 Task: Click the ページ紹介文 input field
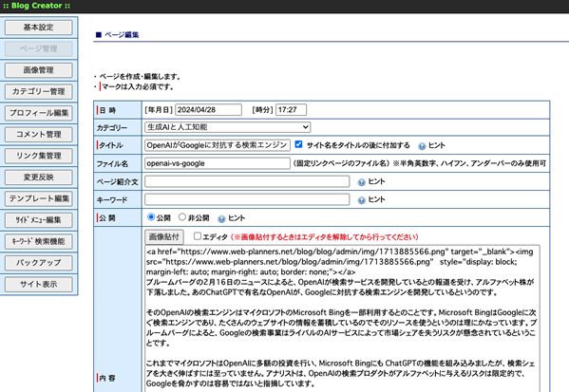pos(247,181)
